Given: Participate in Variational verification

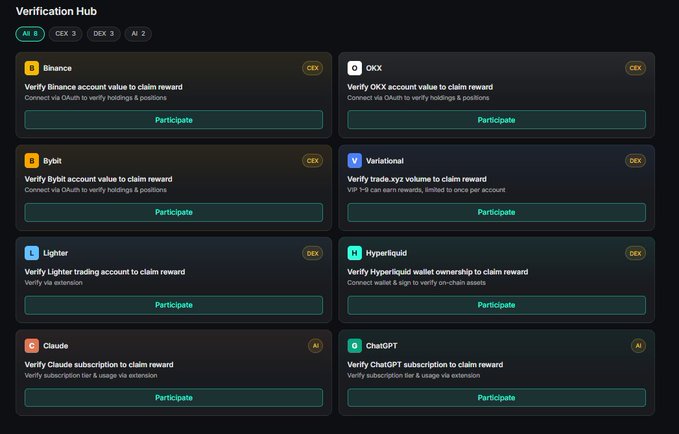Looking at the screenshot, I should [496, 212].
